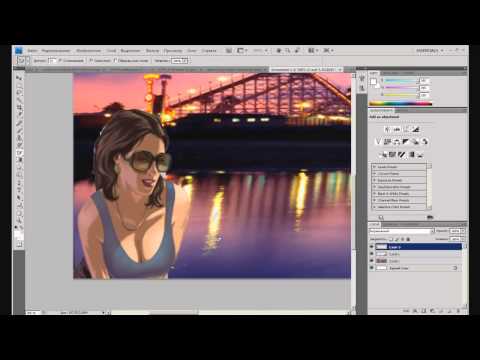The height and width of the screenshot is (360, 480).
Task: Click the Hand tool in the application bar
Action: pos(279,51)
